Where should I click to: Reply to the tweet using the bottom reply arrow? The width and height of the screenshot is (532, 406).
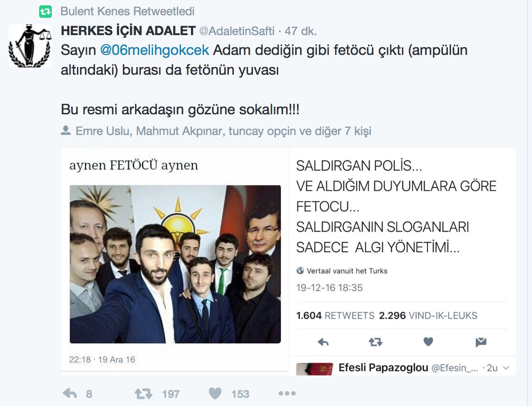(x=70, y=393)
